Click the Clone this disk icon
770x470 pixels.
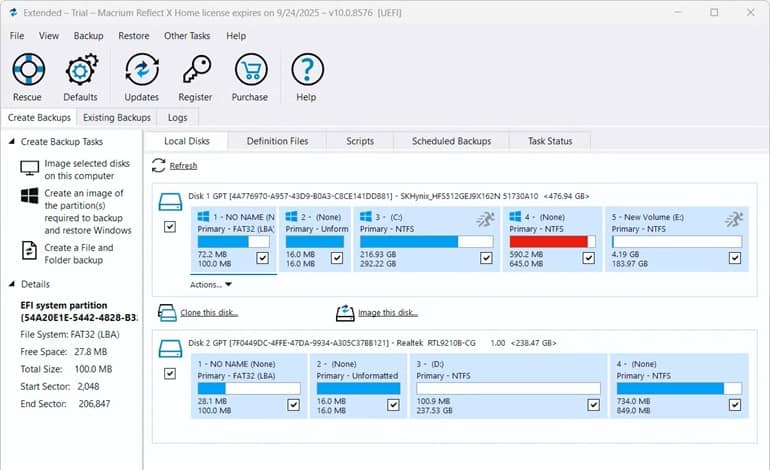(x=167, y=312)
